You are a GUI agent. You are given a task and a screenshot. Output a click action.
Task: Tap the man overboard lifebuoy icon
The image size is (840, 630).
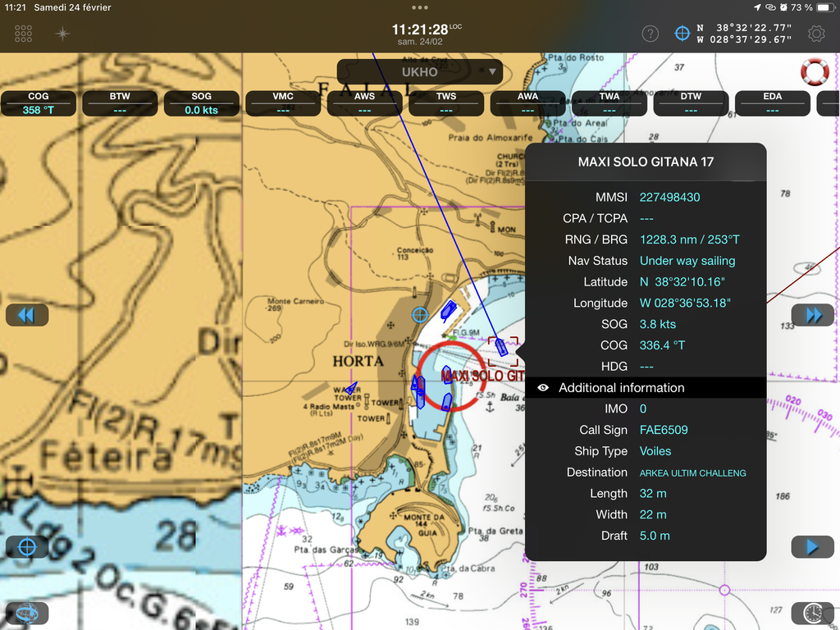815,71
